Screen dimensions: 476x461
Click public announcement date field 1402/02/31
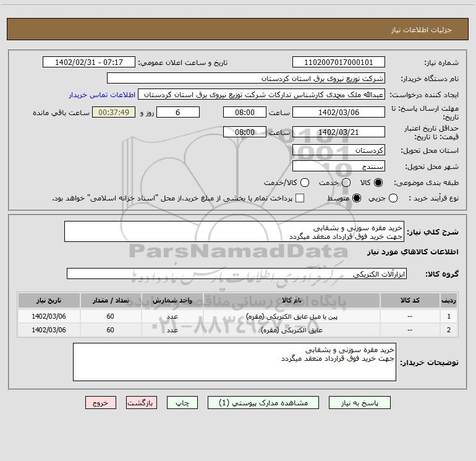tap(88, 62)
